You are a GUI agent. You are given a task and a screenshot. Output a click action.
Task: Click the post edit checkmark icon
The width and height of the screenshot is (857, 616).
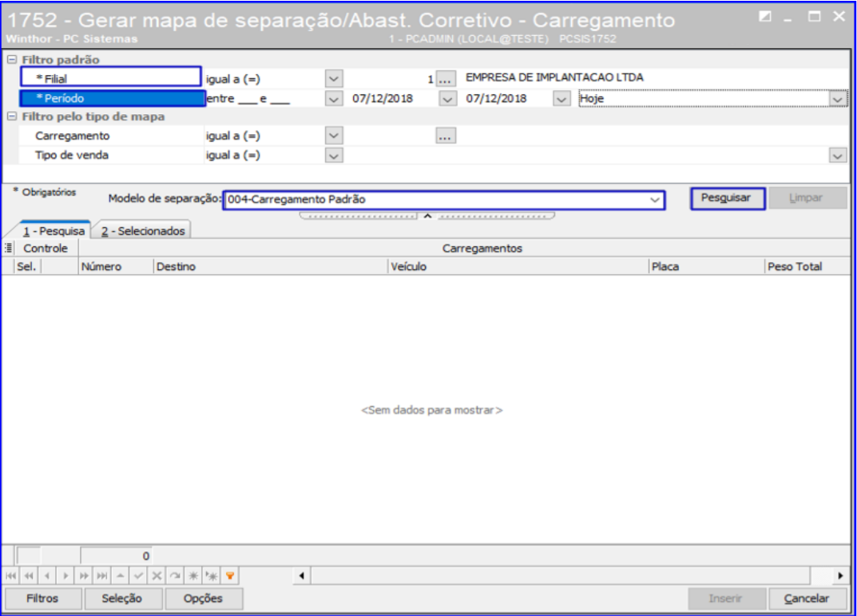(138, 575)
